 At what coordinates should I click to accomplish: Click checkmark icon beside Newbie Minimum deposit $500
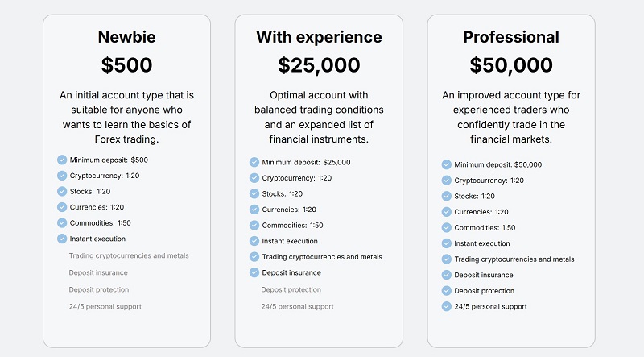pos(62,160)
